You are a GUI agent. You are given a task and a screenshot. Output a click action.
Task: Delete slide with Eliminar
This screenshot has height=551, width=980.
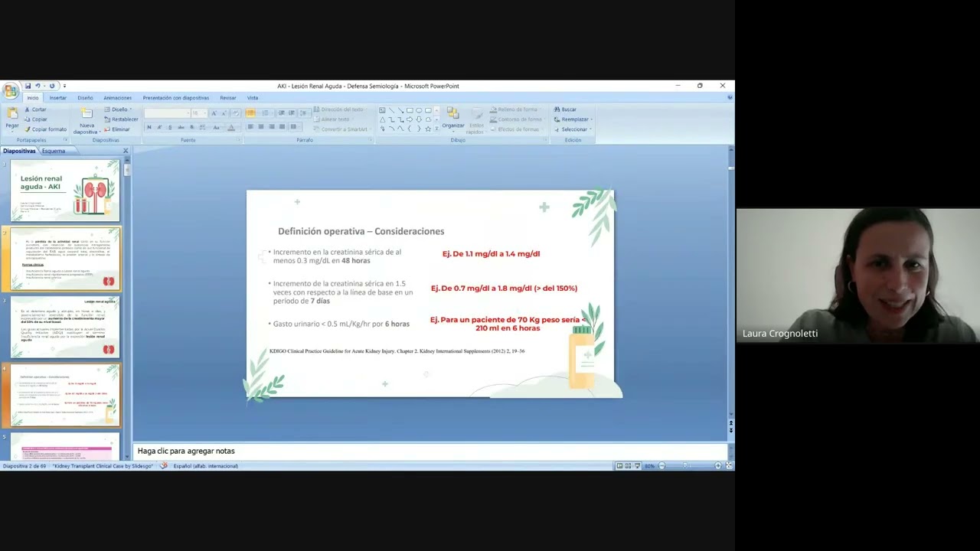point(117,129)
